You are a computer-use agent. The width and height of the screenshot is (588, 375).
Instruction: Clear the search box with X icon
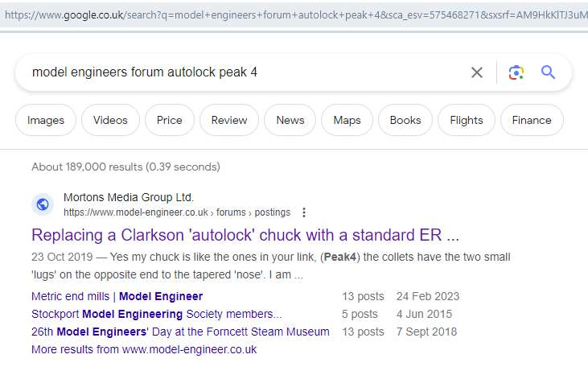click(x=477, y=72)
